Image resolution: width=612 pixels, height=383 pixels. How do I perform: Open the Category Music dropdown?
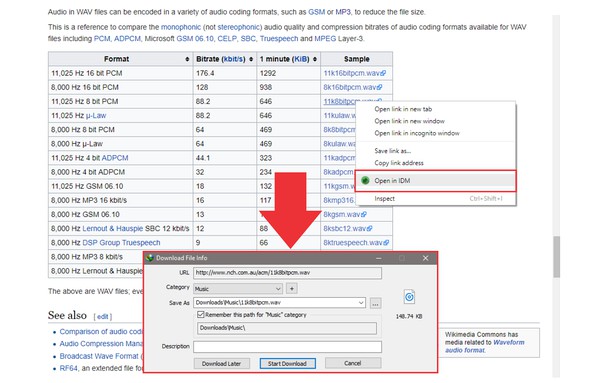(x=238, y=289)
